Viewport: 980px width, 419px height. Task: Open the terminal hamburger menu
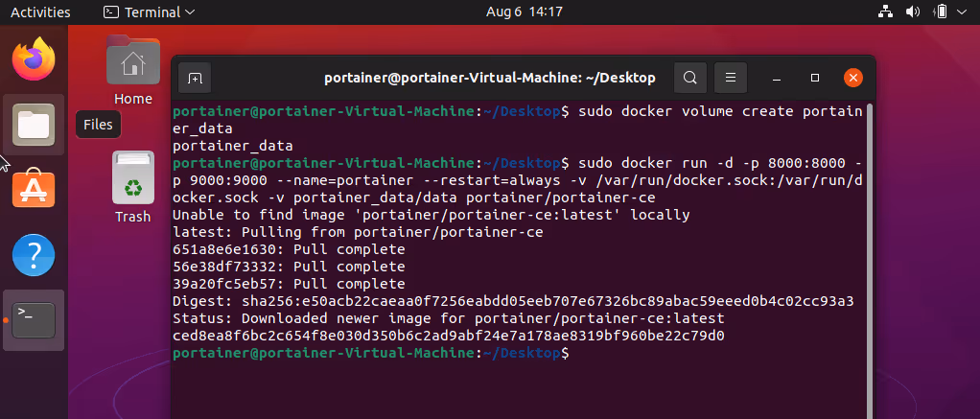click(730, 79)
